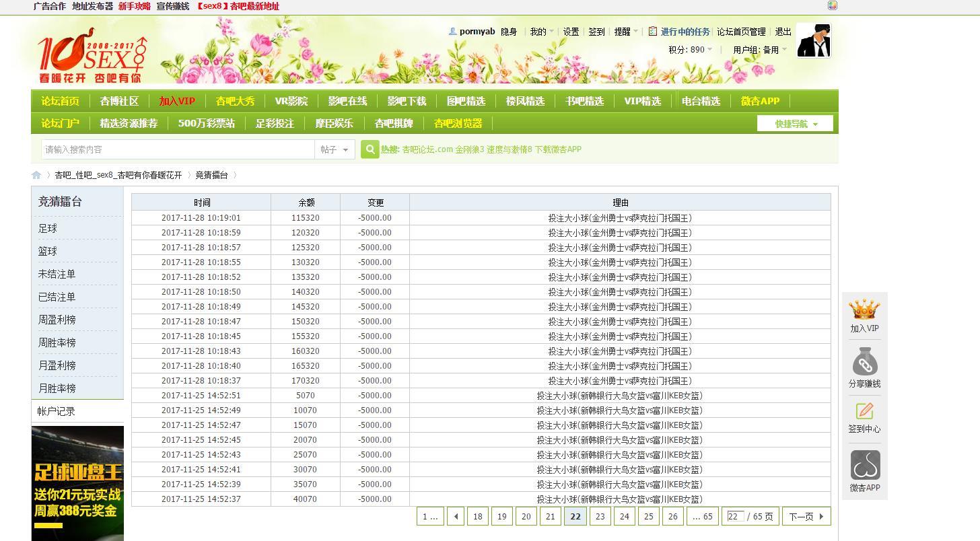Open the 快捷导航 quick navigation dropdown
The height and width of the screenshot is (541, 980).
pos(795,124)
